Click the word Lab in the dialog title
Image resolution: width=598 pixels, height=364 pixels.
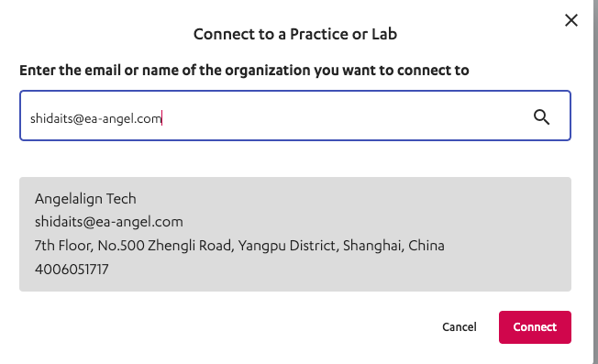[384, 34]
